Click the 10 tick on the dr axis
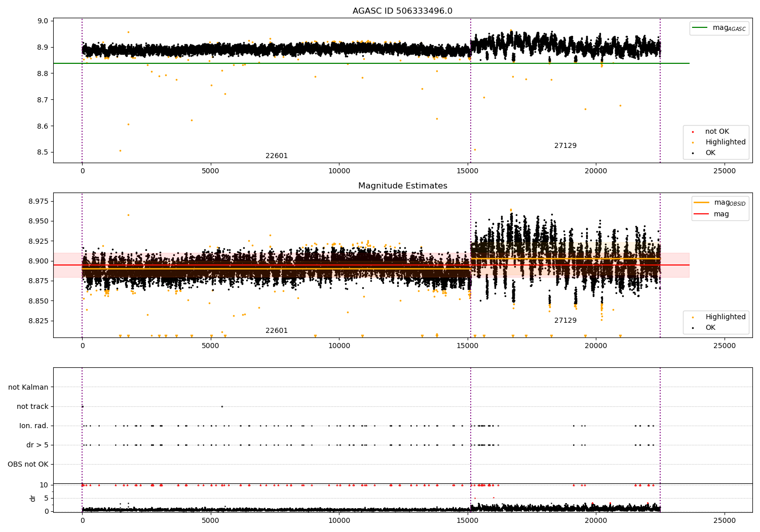The width and height of the screenshot is (760, 532). (x=44, y=485)
